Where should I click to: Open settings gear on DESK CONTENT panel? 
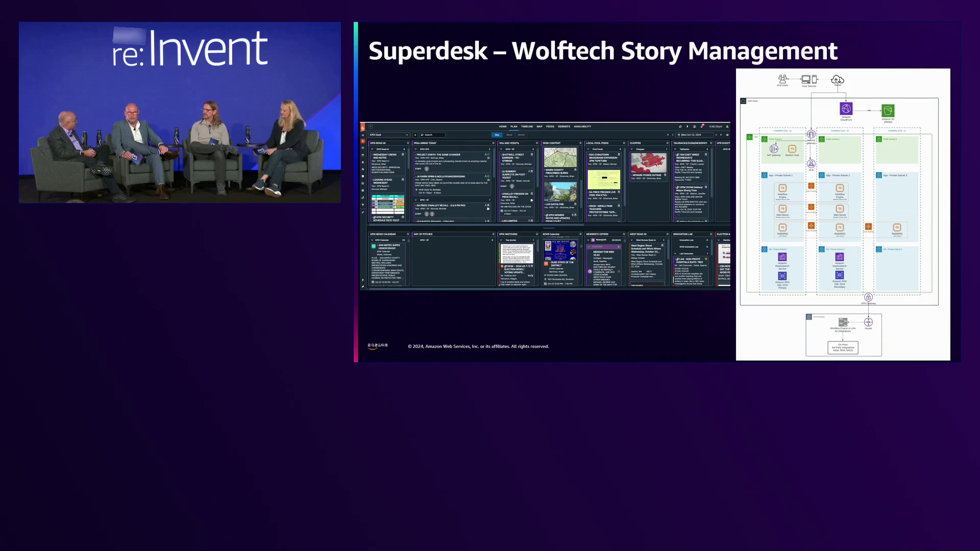coord(580,143)
